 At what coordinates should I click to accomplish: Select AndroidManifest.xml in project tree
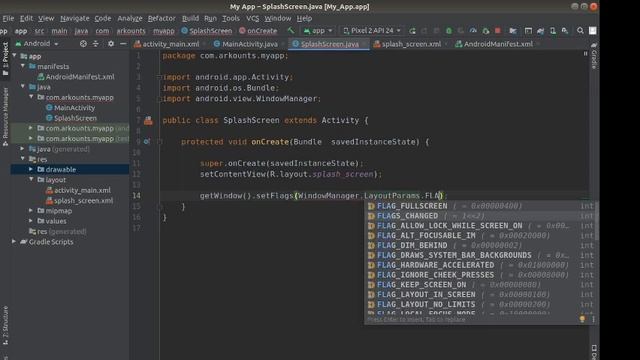click(x=76, y=77)
